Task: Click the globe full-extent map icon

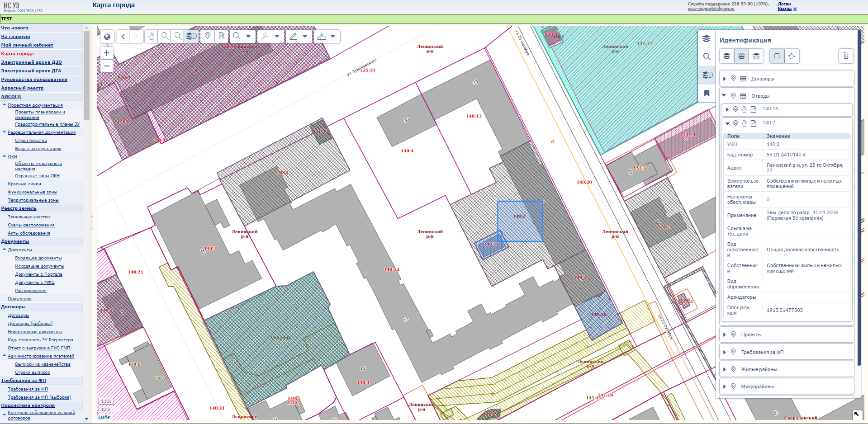Action: click(107, 37)
